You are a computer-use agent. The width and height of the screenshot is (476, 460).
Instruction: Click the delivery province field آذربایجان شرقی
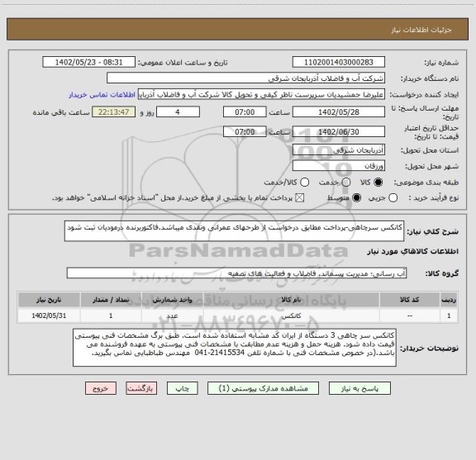coord(339,150)
